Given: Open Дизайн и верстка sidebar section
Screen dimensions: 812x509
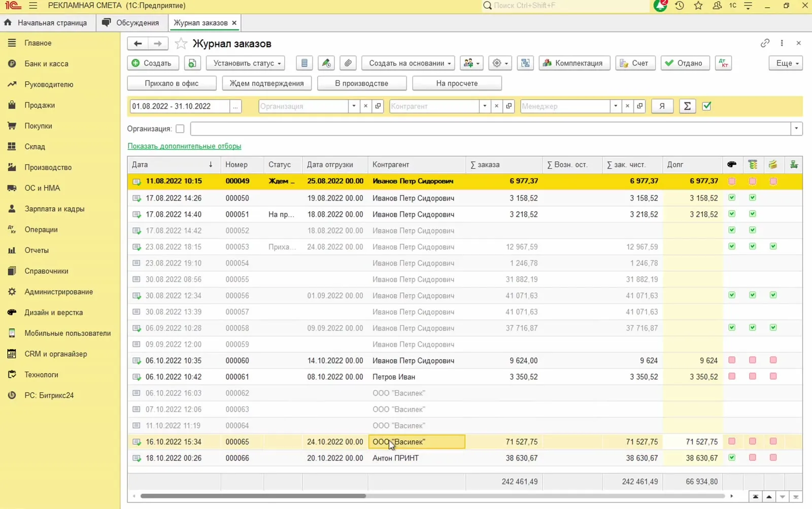Looking at the screenshot, I should tap(54, 312).
